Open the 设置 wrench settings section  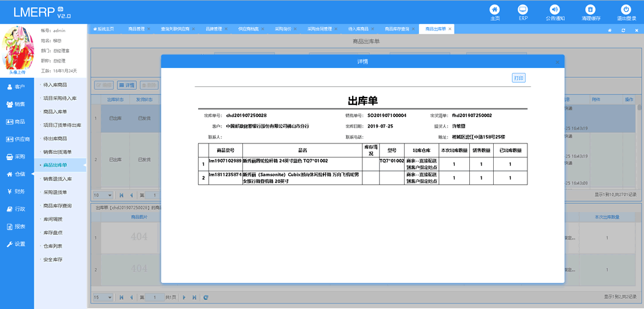[x=17, y=244]
